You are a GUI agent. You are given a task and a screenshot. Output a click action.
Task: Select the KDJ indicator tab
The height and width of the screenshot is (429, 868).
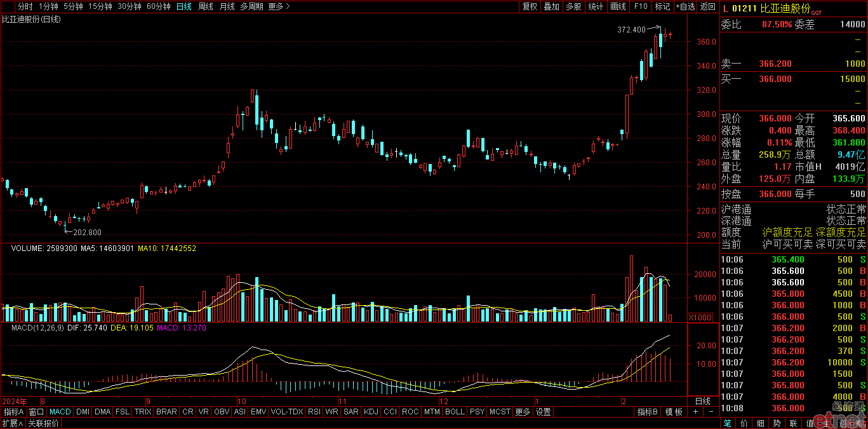point(371,412)
